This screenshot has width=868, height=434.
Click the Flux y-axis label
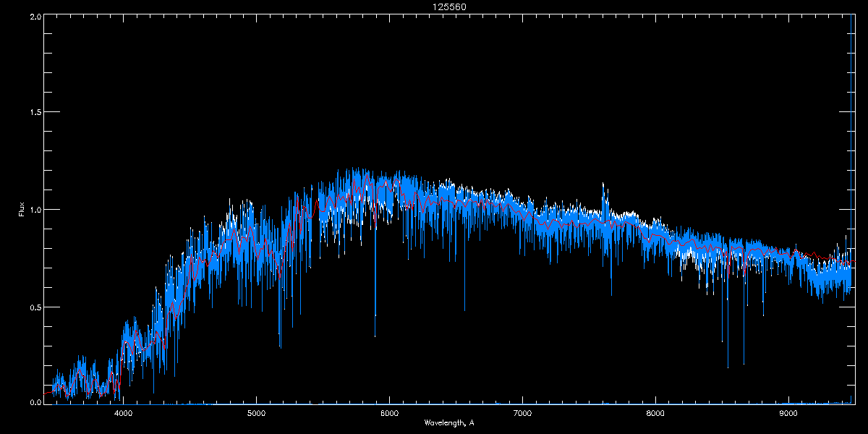point(21,209)
